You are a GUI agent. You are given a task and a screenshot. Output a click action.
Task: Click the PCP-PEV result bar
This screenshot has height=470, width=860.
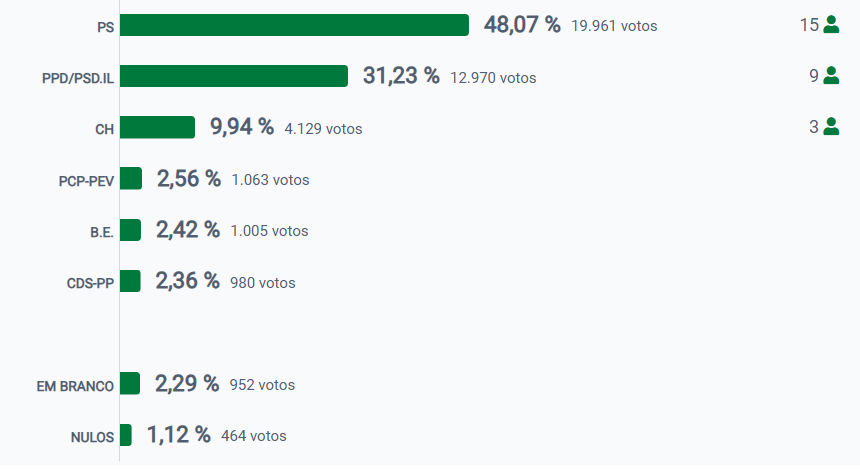coord(131,179)
